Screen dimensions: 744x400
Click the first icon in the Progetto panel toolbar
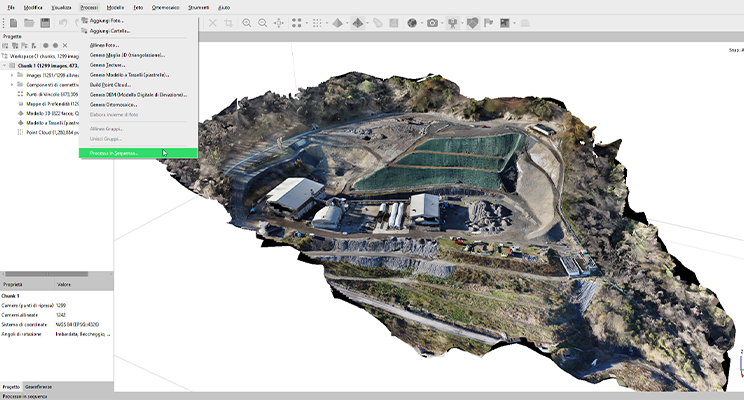click(x=5, y=46)
